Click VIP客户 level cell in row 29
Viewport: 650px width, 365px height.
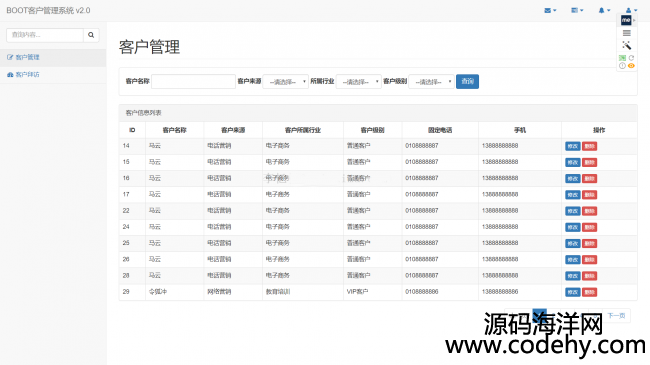[357, 292]
